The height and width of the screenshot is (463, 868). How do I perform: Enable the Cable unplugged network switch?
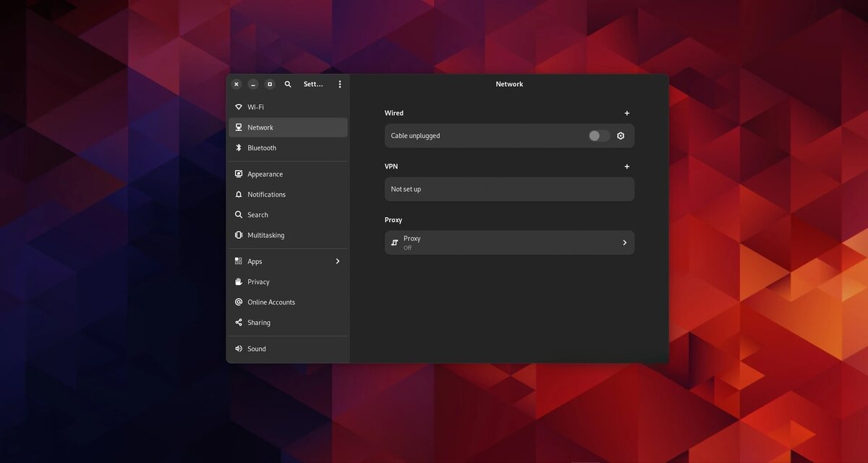[x=599, y=135]
